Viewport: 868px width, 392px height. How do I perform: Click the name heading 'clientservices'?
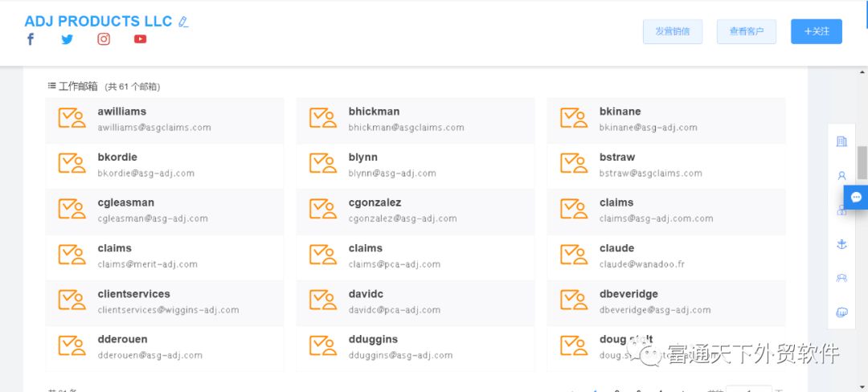tap(134, 294)
